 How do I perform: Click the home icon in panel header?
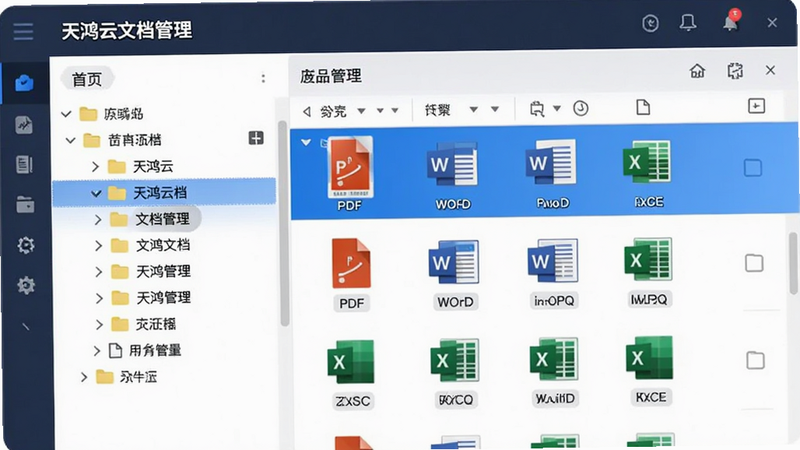pos(697,71)
